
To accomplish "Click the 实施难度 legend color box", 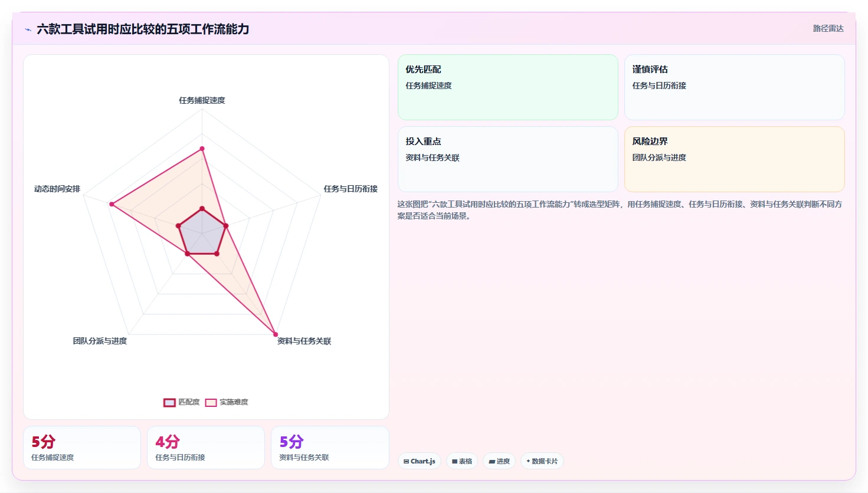I will click(x=211, y=403).
